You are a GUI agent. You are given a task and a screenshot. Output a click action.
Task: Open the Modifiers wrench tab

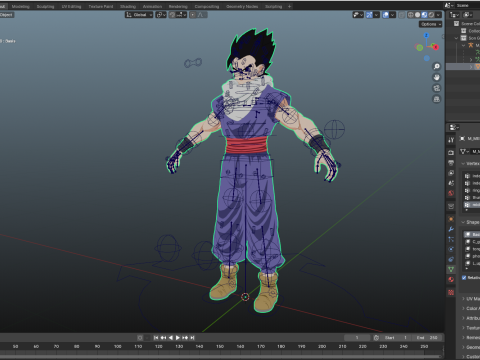(451, 229)
